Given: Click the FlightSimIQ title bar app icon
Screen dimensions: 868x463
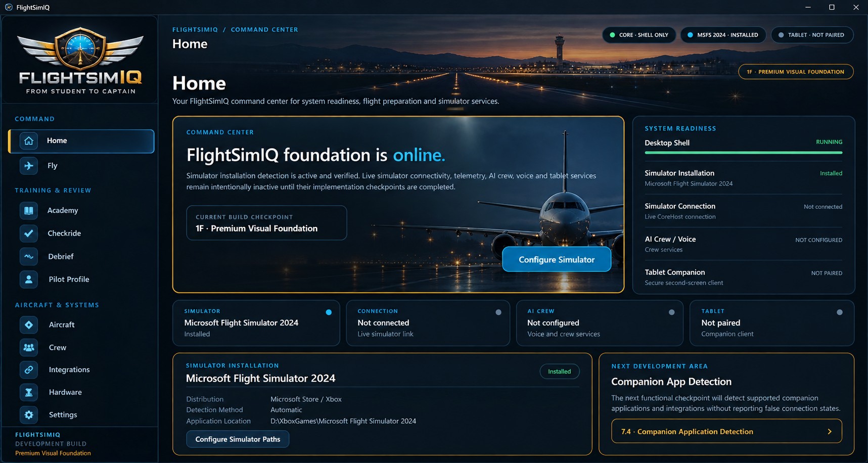Looking at the screenshot, I should [x=9, y=7].
